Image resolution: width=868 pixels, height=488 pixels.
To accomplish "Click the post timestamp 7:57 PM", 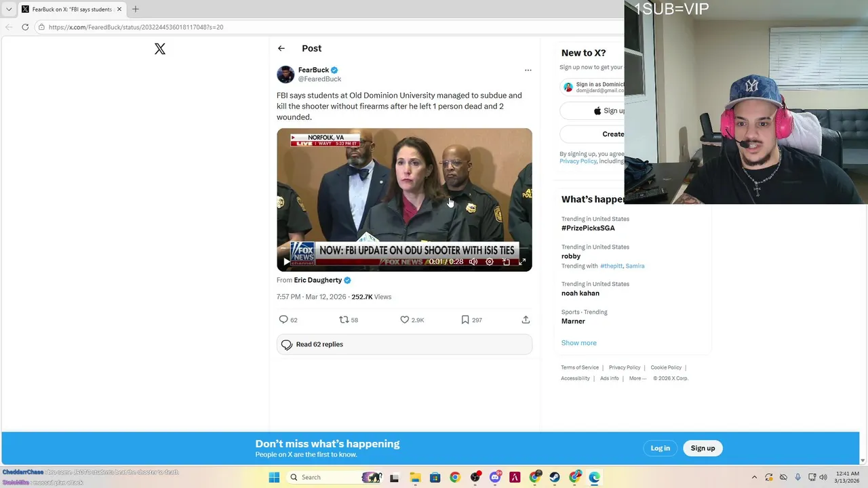I will coord(289,297).
